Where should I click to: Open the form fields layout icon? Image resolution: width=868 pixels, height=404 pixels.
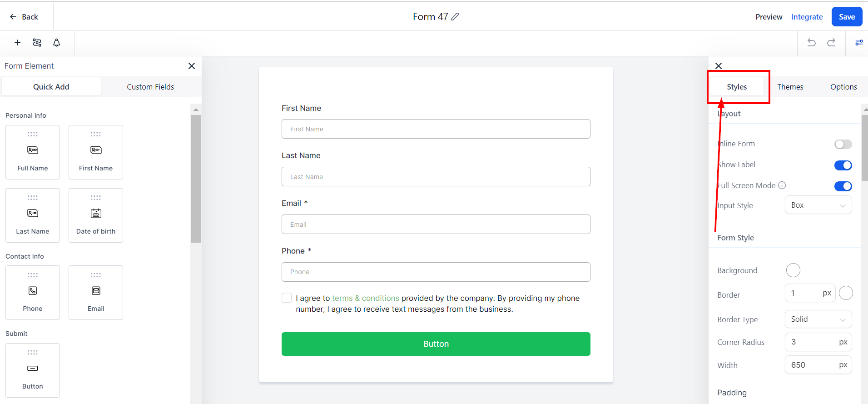[x=37, y=43]
